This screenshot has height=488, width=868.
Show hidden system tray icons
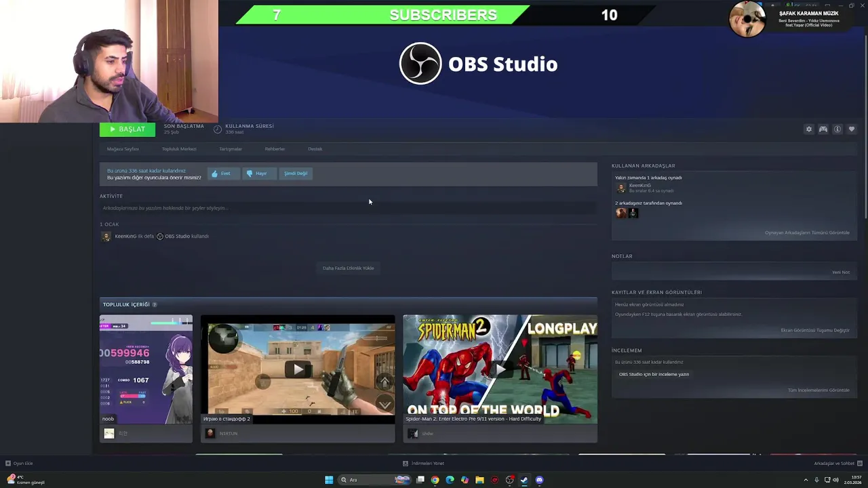coord(806,480)
